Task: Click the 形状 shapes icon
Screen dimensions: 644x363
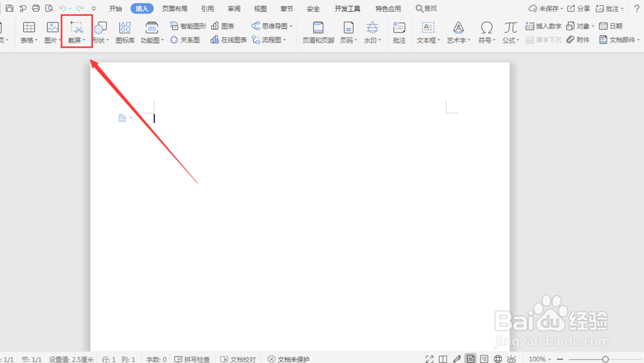Action: pyautogui.click(x=100, y=28)
